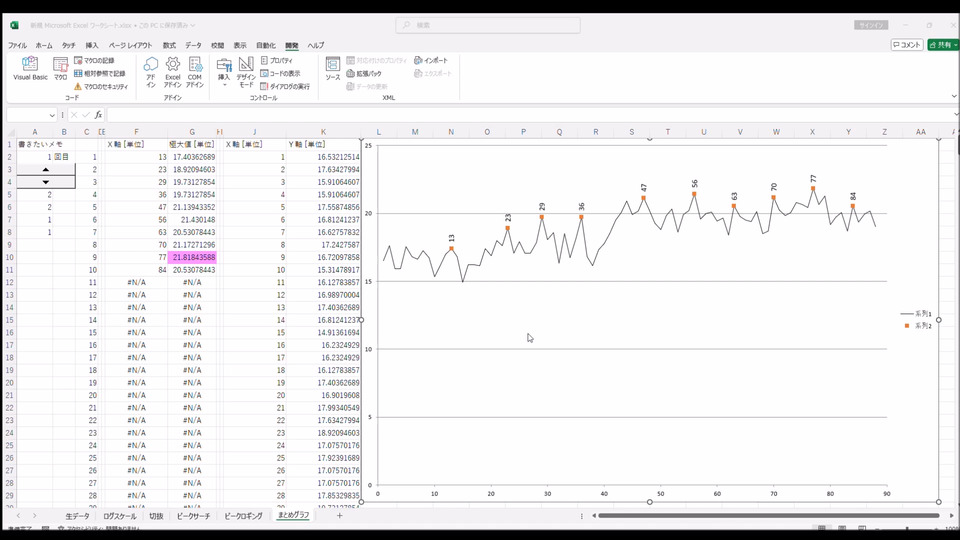
Task: Click inside the formula bar
Action: tap(530, 115)
